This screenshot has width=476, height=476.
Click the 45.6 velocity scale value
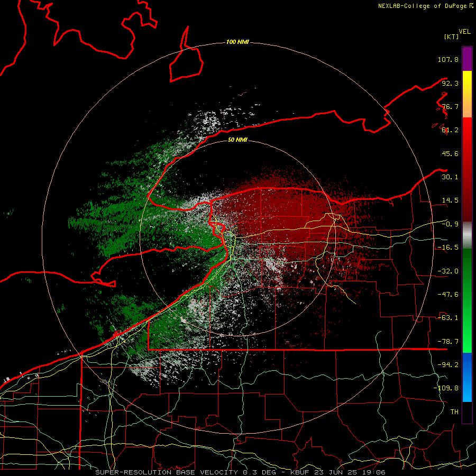[x=450, y=153]
